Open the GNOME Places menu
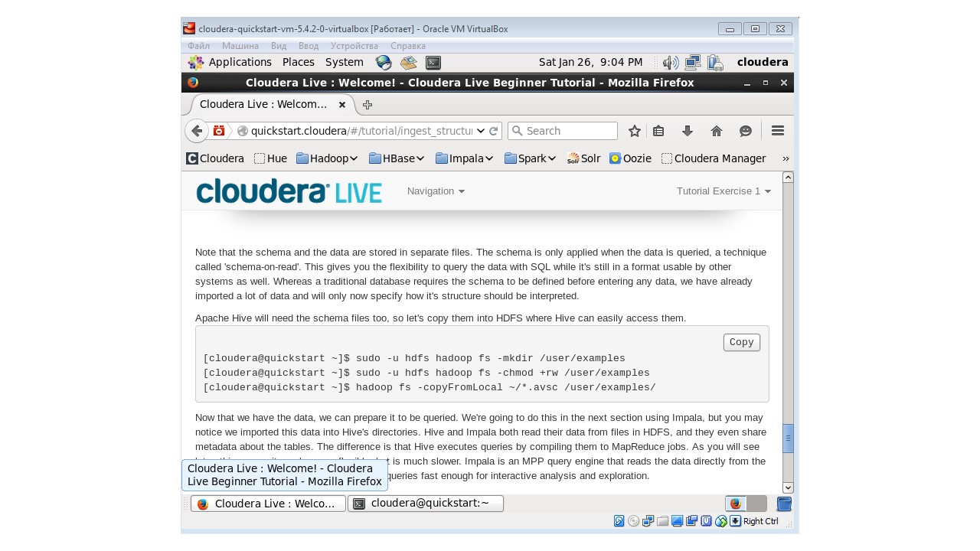Screen dimensions: 980x551 pos(298,62)
